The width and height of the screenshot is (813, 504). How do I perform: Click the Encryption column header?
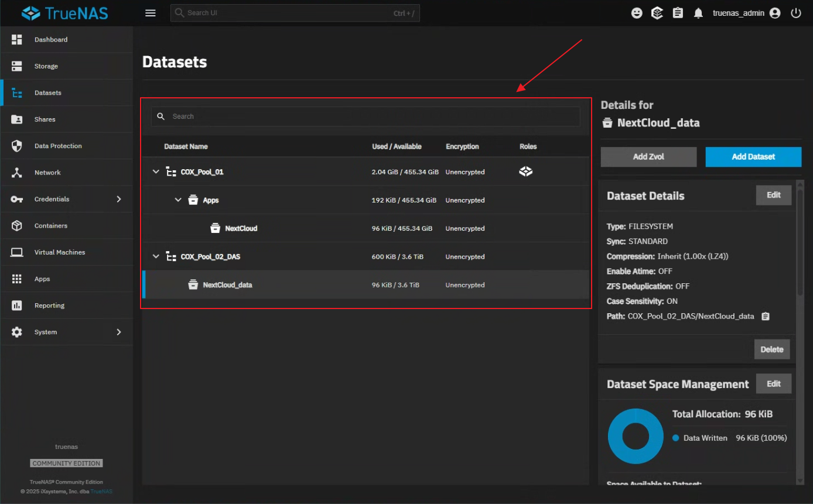(462, 146)
